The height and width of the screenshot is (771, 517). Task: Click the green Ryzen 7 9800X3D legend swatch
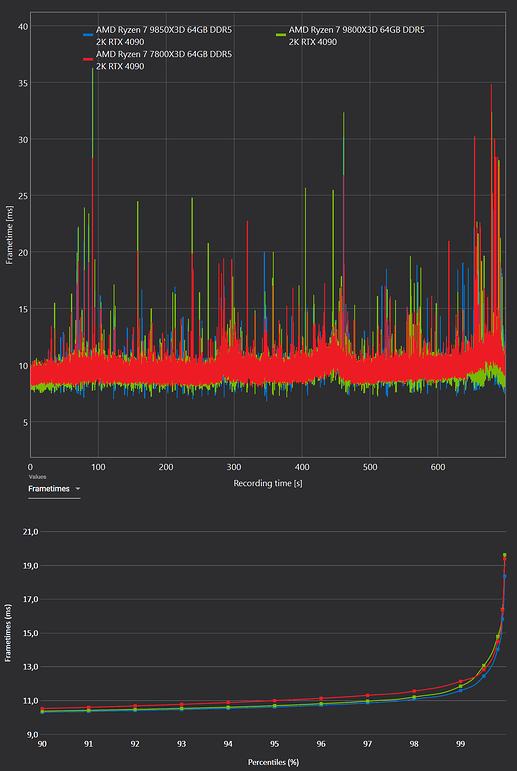click(281, 35)
